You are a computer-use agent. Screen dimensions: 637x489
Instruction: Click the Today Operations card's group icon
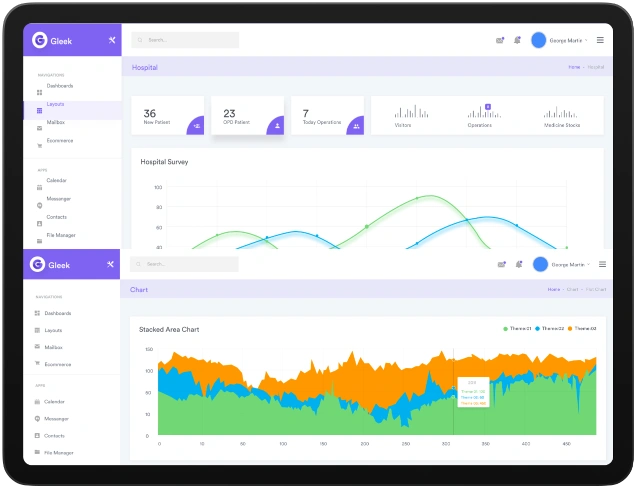pos(356,126)
